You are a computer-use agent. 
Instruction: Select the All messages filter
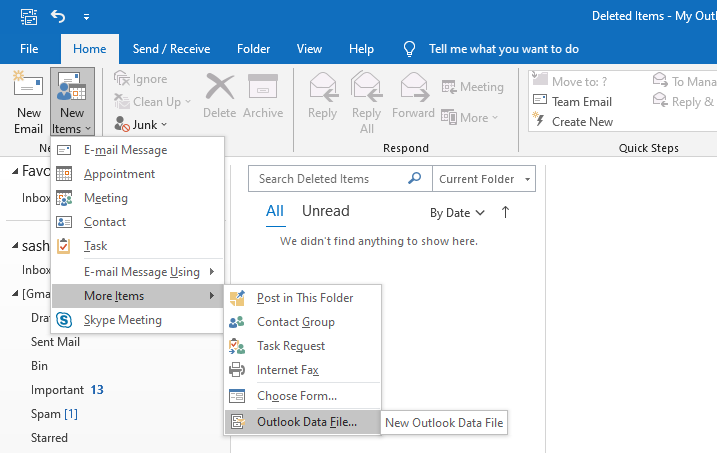click(275, 211)
